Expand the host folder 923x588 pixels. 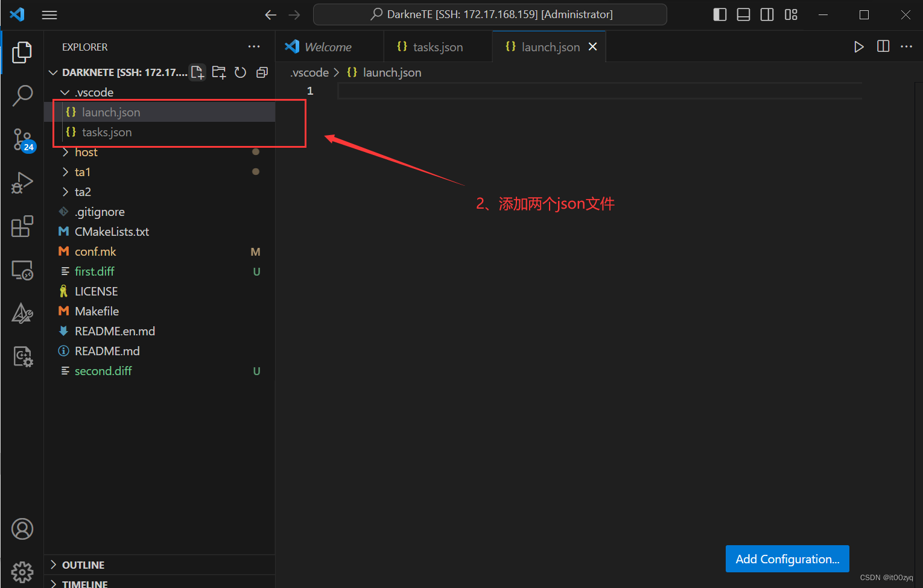pos(160,152)
